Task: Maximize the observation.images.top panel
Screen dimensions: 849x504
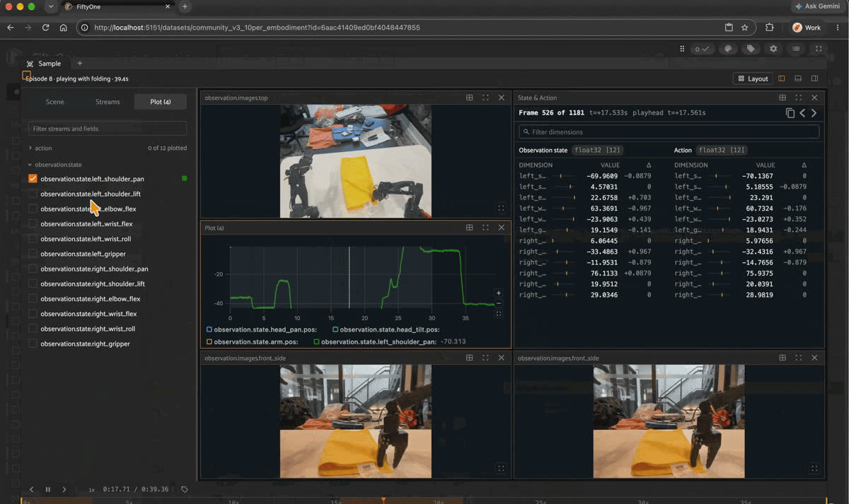Action: 485,98
